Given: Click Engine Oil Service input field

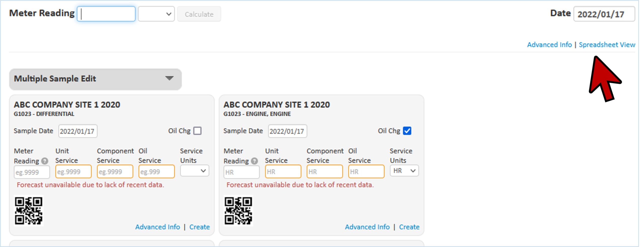Looking at the screenshot, I should pyautogui.click(x=366, y=172).
